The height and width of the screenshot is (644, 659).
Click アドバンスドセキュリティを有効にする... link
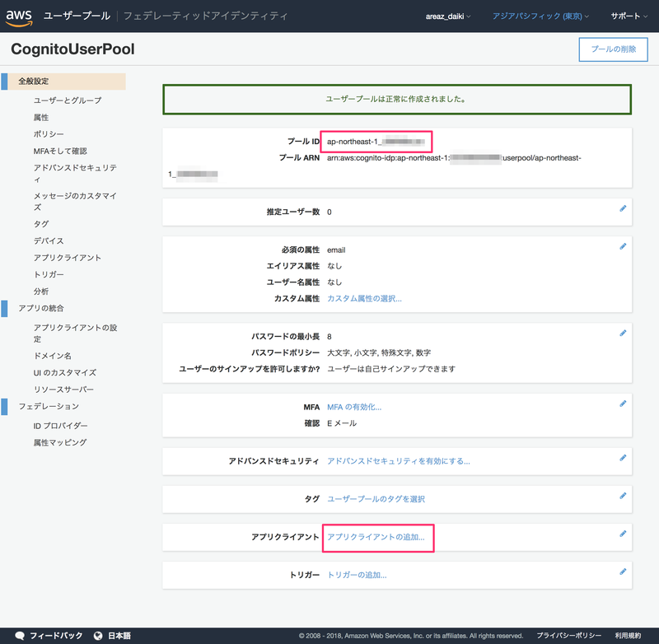pos(399,461)
